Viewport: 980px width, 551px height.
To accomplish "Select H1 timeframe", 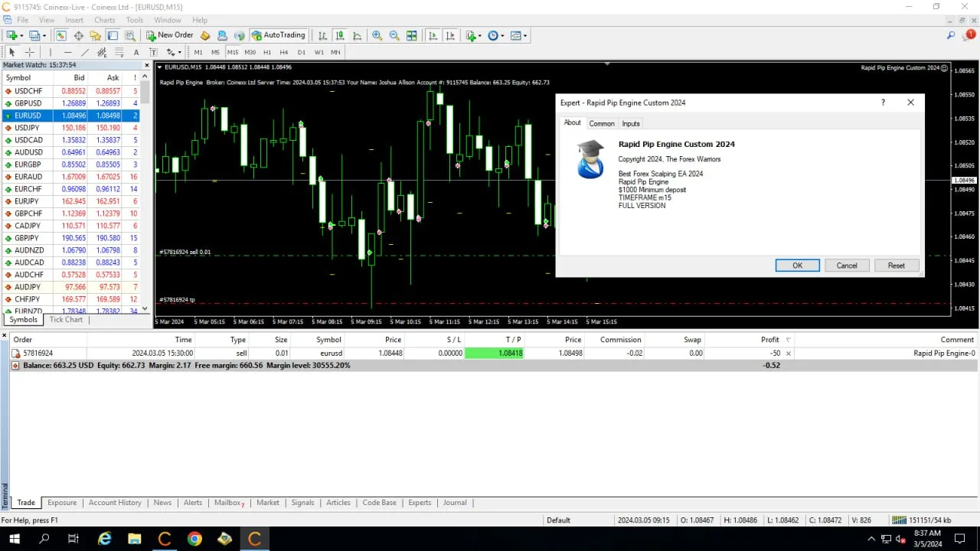I will point(267,52).
